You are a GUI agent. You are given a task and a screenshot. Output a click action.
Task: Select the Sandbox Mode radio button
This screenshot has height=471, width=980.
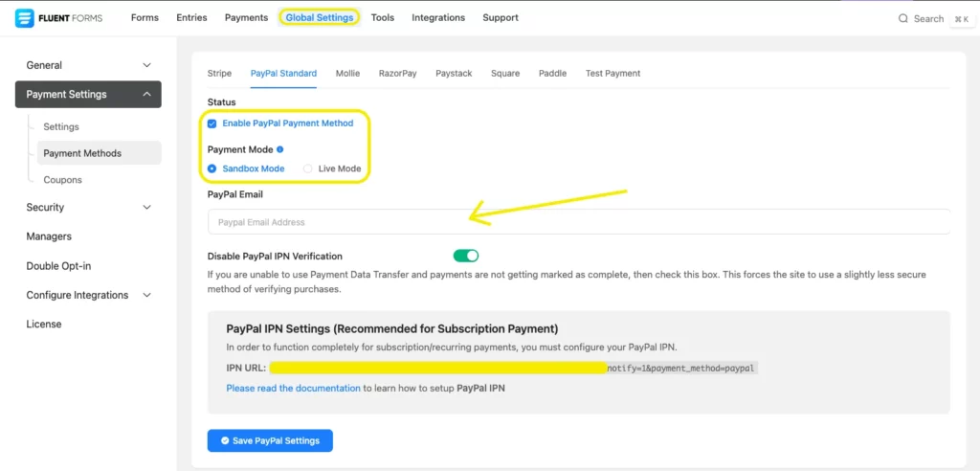(x=212, y=168)
